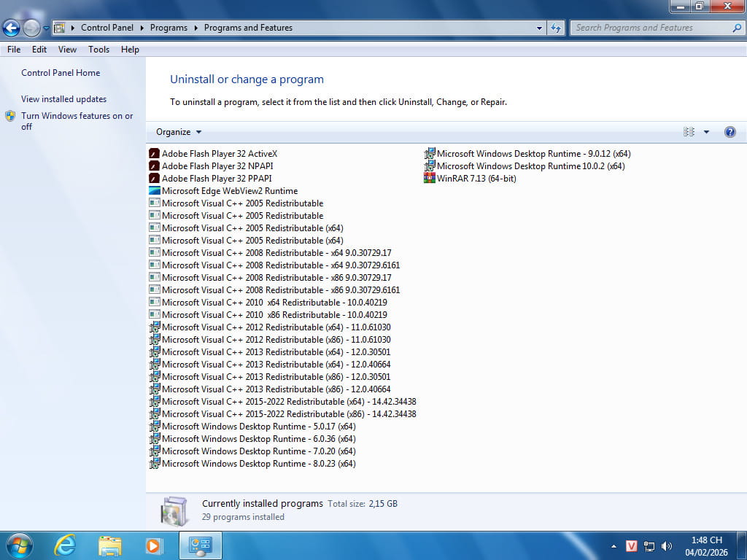Go to Control Panel Home
Image resolution: width=747 pixels, height=560 pixels.
click(61, 73)
